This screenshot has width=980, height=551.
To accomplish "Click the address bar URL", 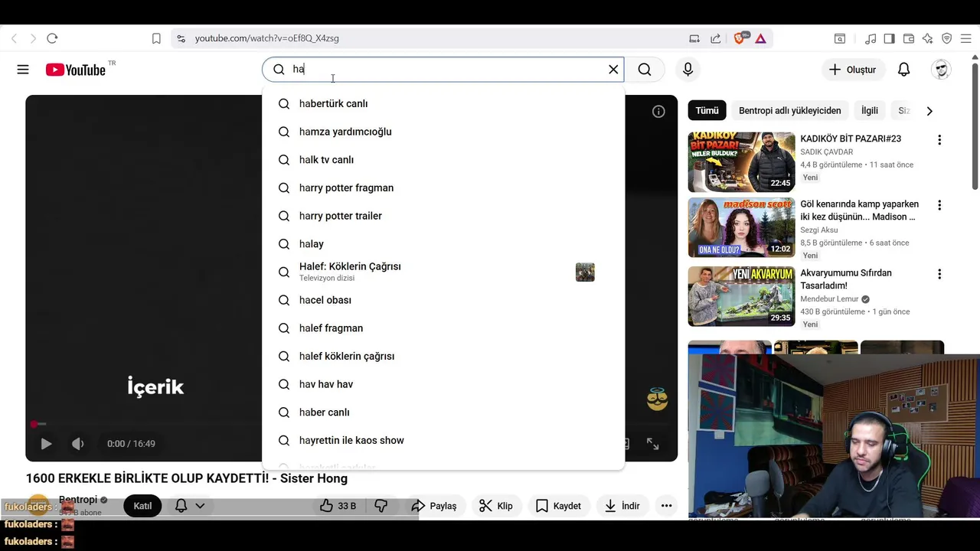I will [x=266, y=38].
